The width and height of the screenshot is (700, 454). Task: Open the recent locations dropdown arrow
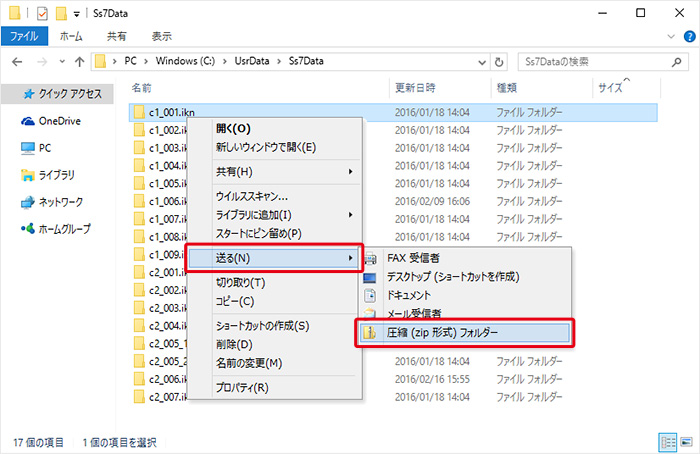point(62,62)
